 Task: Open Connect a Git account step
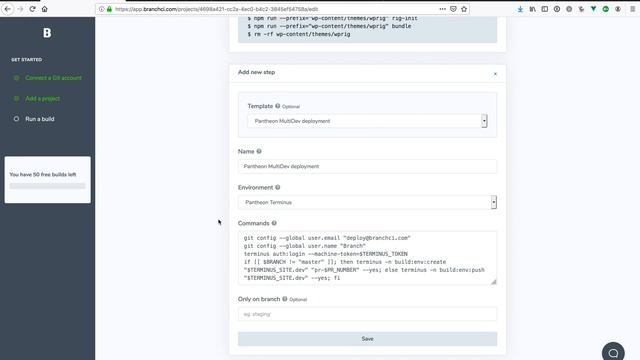pyautogui.click(x=53, y=78)
